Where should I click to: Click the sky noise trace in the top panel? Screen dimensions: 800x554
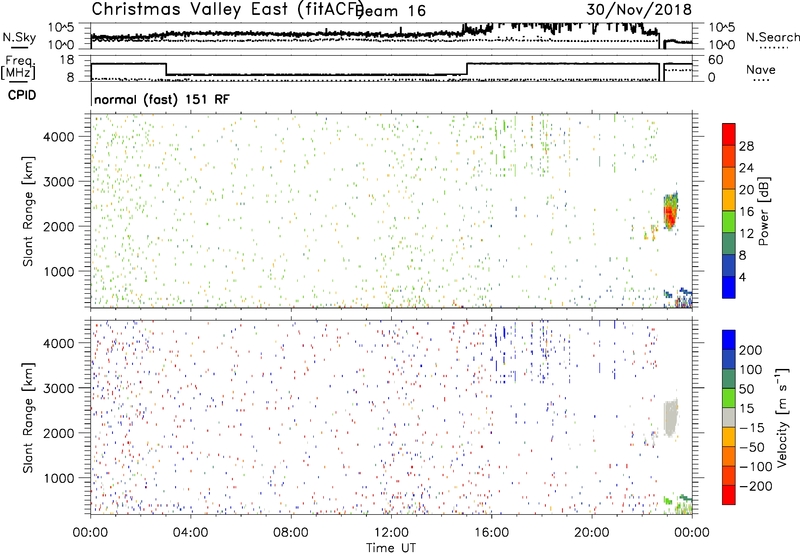[316, 34]
